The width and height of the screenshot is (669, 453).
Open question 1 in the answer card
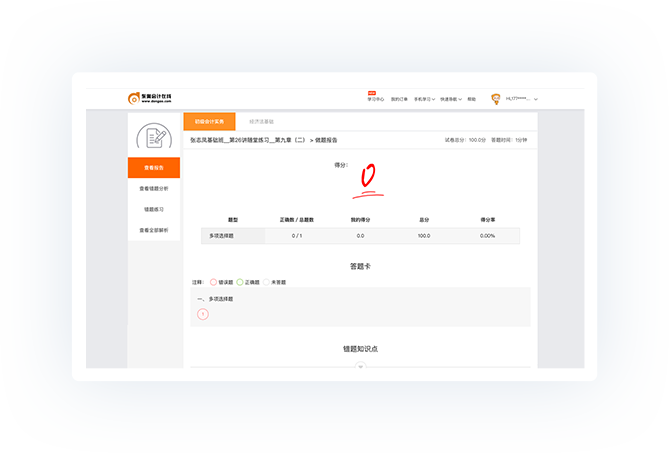[203, 314]
